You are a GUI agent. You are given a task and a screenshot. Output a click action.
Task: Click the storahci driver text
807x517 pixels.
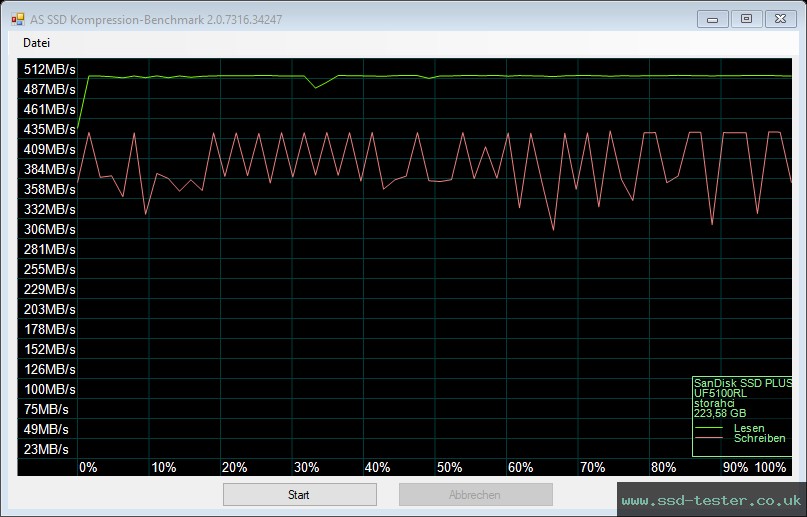714,404
